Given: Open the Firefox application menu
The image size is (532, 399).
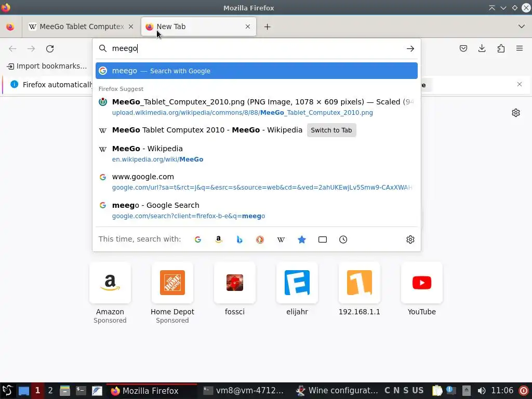Looking at the screenshot, I should 520,48.
